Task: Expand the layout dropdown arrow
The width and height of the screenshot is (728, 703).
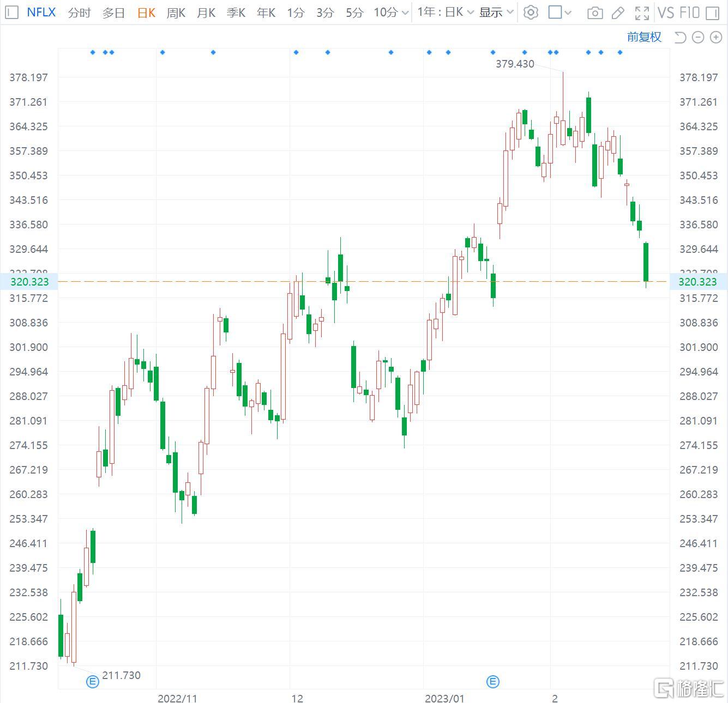Action: pyautogui.click(x=568, y=12)
